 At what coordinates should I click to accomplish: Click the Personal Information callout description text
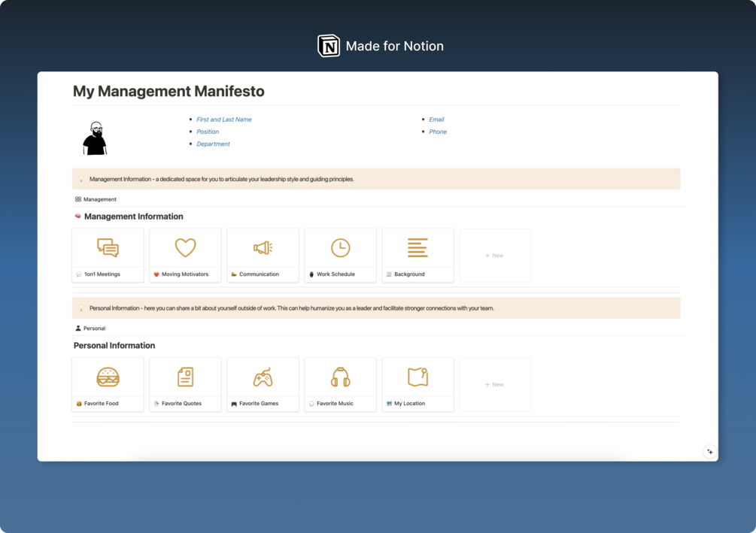(292, 308)
